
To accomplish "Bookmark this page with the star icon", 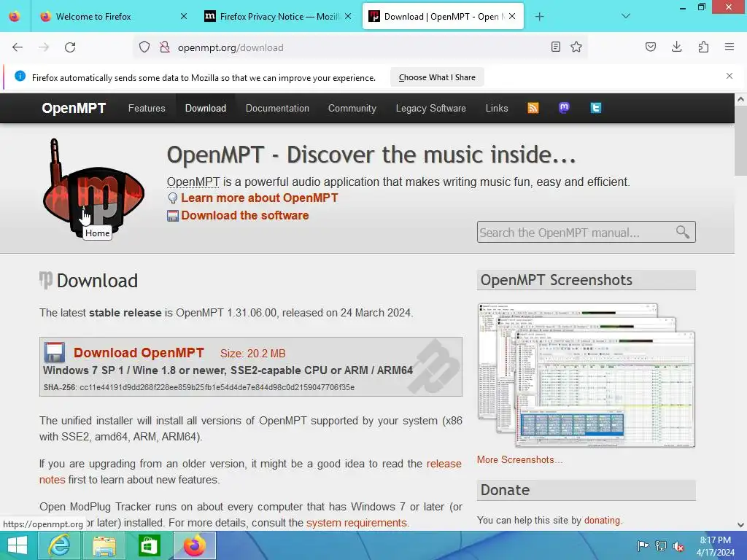I will [x=576, y=47].
